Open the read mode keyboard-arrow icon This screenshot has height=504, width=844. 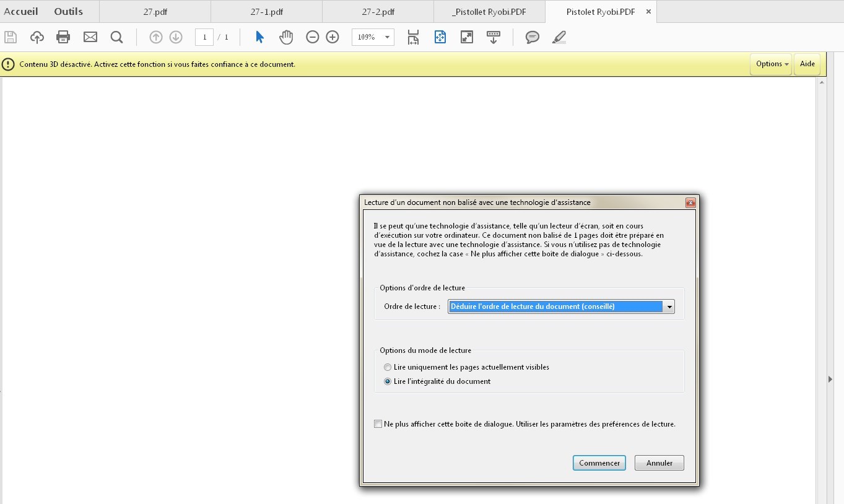(x=494, y=37)
